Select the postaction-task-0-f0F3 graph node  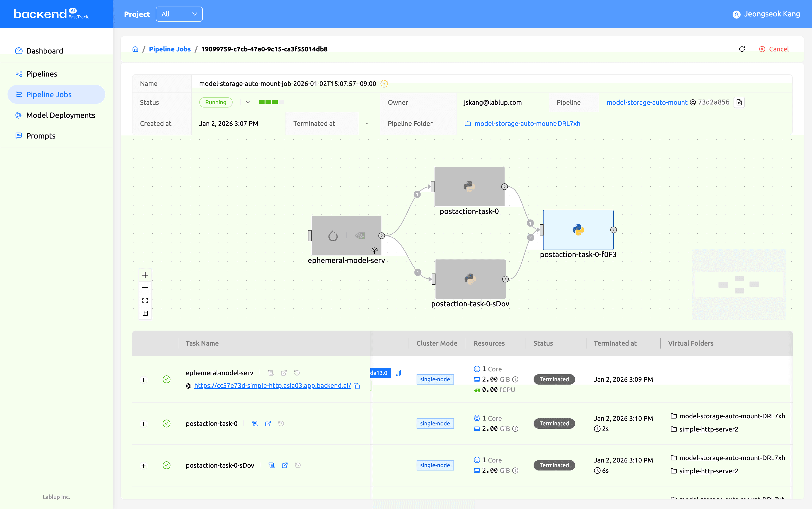click(x=578, y=230)
